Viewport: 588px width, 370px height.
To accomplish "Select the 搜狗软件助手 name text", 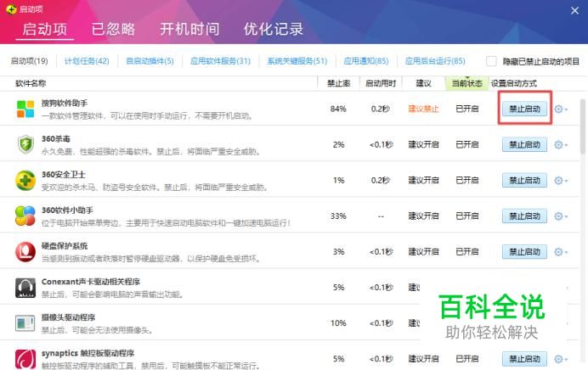I will [65, 103].
